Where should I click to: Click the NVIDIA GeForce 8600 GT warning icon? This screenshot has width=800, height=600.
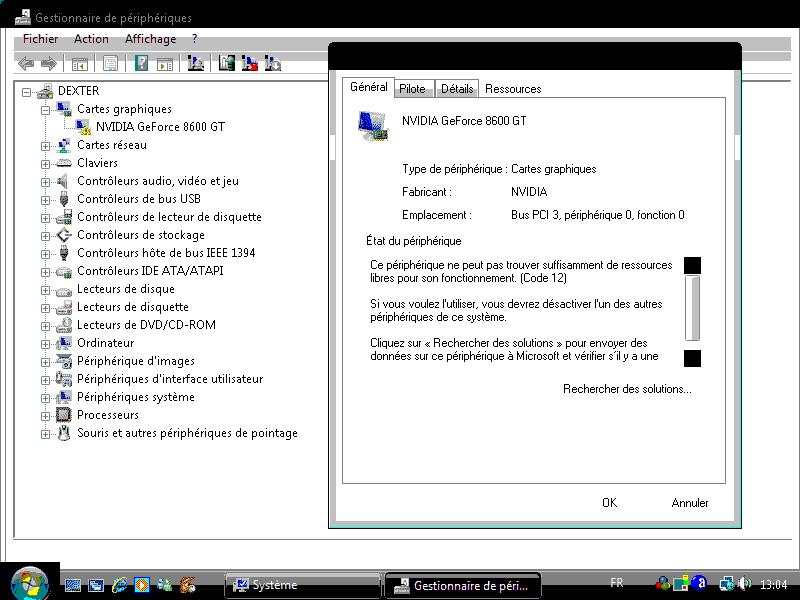pyautogui.click(x=83, y=127)
